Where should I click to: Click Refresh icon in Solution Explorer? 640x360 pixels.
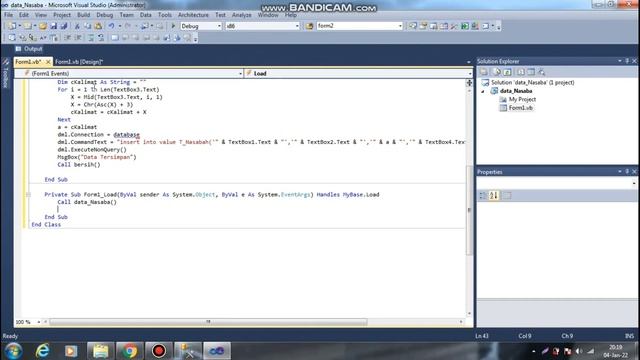[x=507, y=72]
